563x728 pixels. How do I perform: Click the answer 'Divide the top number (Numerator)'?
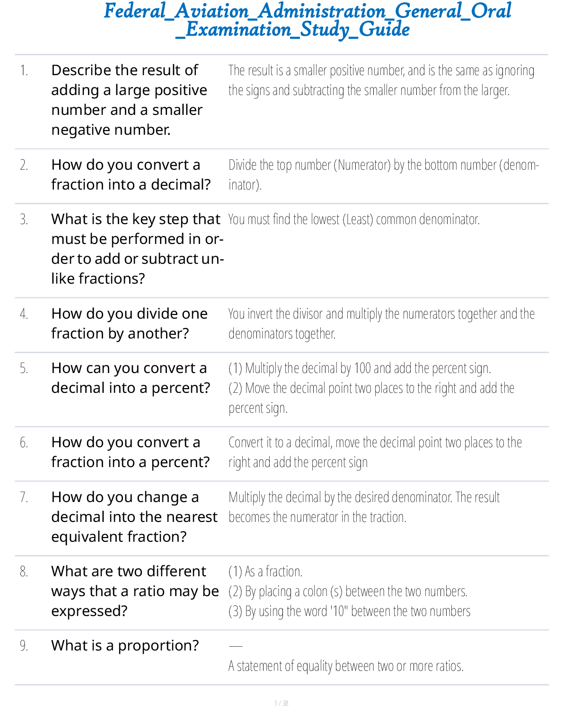pyautogui.click(x=383, y=174)
